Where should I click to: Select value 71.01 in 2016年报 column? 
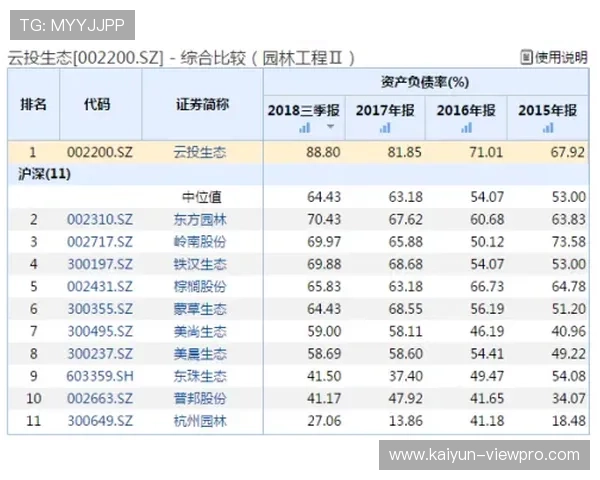point(486,152)
